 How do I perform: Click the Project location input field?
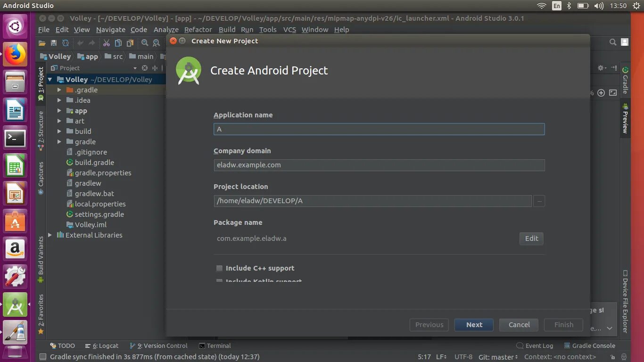coord(372,201)
